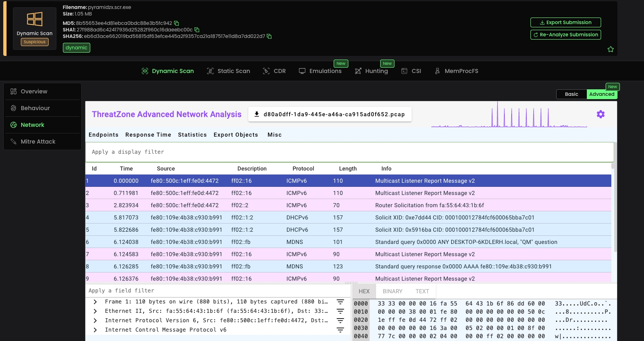
Task: Copy the SHA1 hash icon
Action: point(197,30)
